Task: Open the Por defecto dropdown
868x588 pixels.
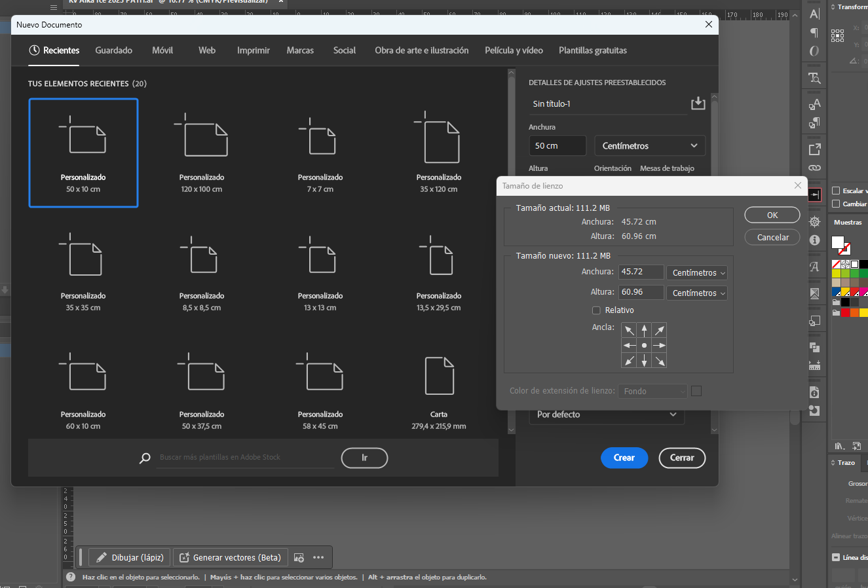Action: click(x=607, y=414)
